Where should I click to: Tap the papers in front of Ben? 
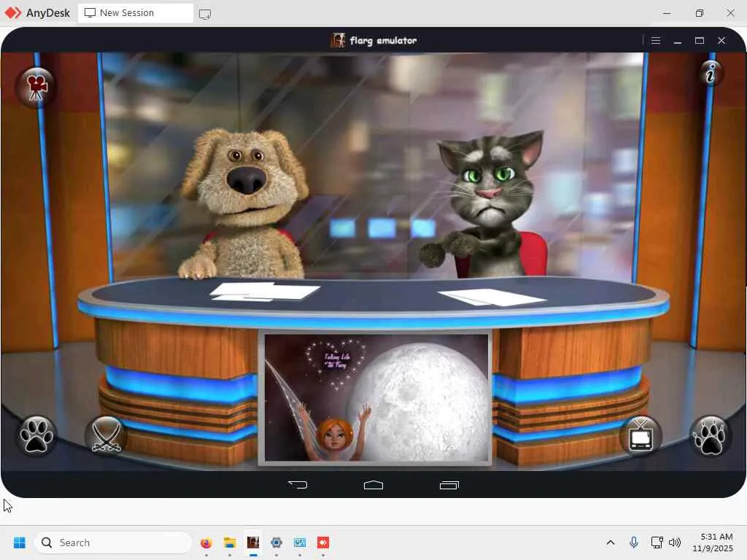[x=264, y=292]
